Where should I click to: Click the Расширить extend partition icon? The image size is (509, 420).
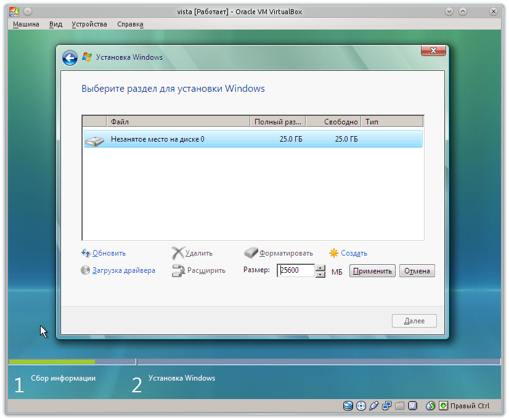click(178, 270)
